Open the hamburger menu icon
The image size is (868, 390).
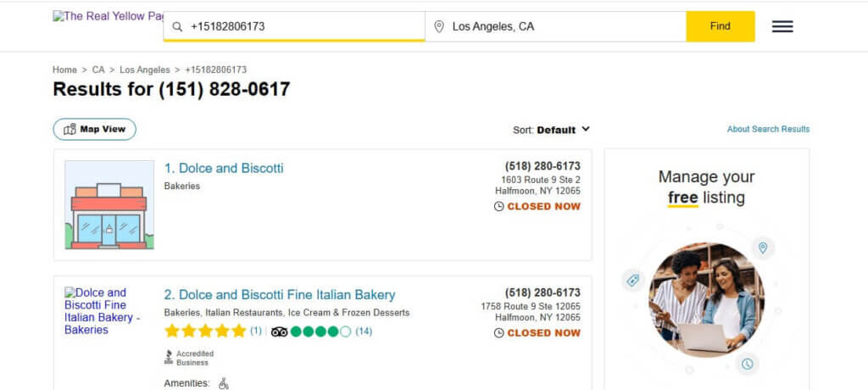pyautogui.click(x=782, y=26)
